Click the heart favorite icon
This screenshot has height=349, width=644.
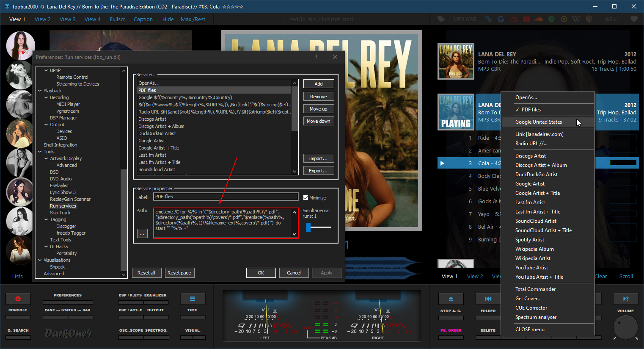633,19
